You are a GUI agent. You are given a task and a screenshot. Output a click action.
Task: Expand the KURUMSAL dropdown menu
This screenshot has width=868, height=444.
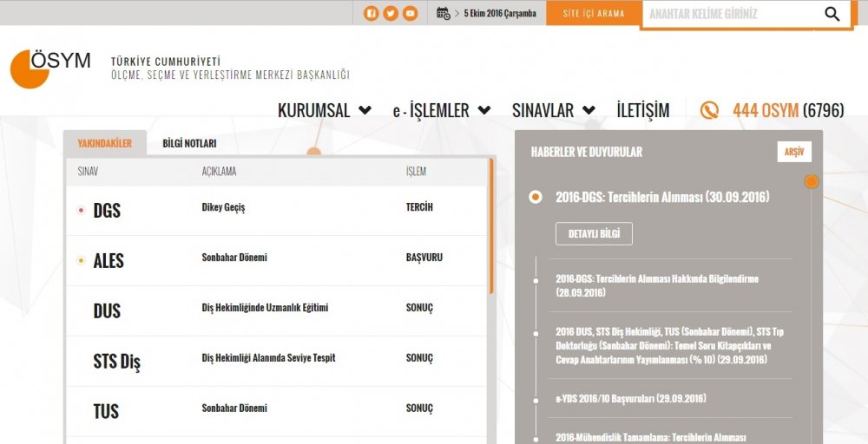coord(324,111)
